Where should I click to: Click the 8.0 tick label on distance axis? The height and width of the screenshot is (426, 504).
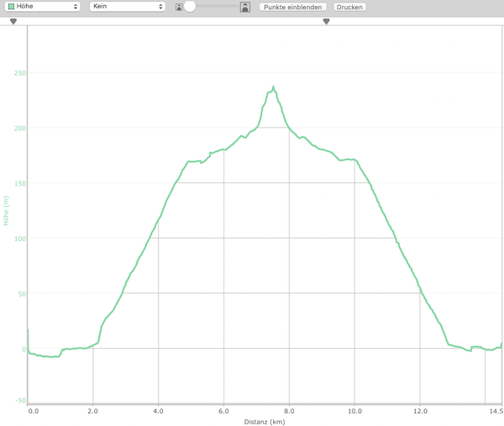(x=289, y=411)
